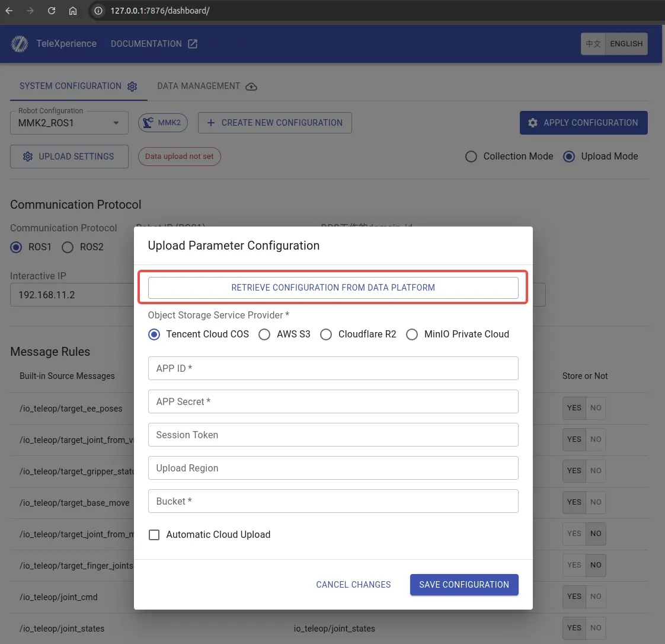Choose the Cloudflare R2 radio button
The height and width of the screenshot is (644, 665).
tap(326, 334)
